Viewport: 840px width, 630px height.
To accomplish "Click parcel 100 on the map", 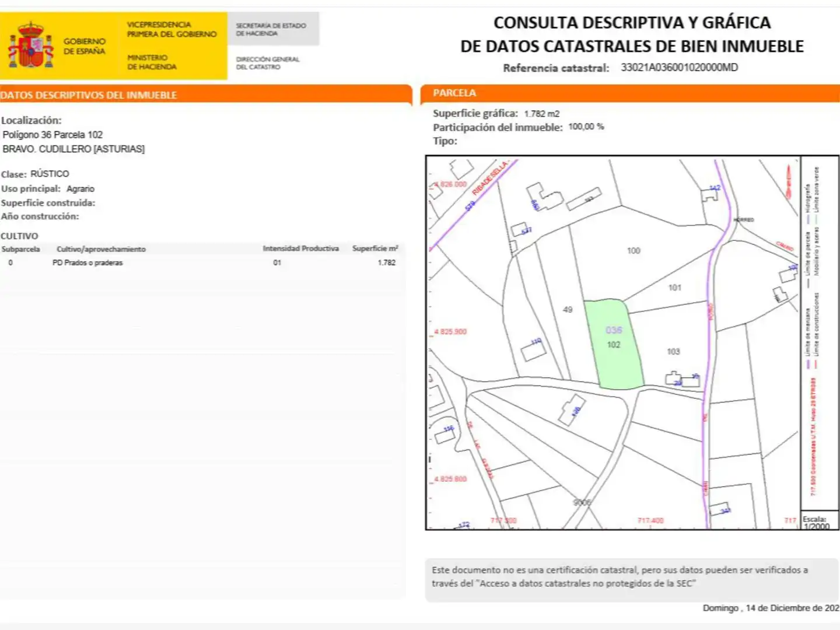I will 633,251.
